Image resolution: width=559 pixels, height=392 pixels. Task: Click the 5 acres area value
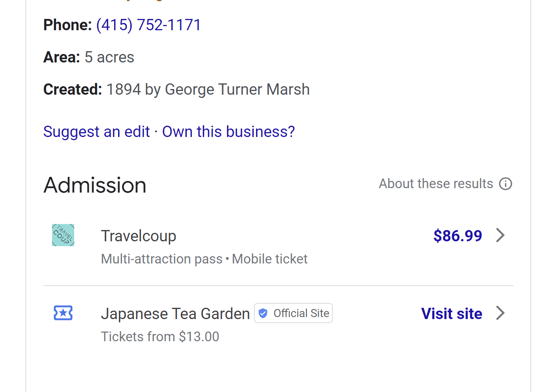(x=109, y=57)
